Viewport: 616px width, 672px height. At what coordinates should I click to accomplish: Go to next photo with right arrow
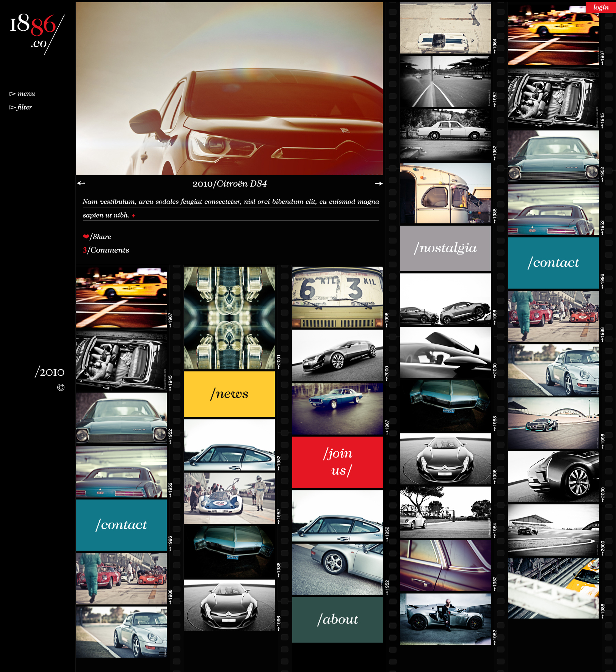pos(378,184)
